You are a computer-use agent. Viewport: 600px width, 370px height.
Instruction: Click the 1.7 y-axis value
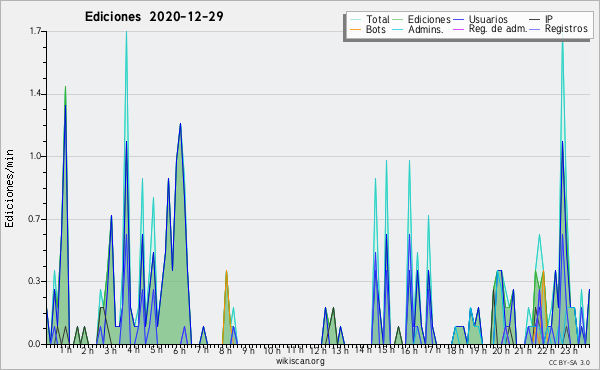pos(36,31)
